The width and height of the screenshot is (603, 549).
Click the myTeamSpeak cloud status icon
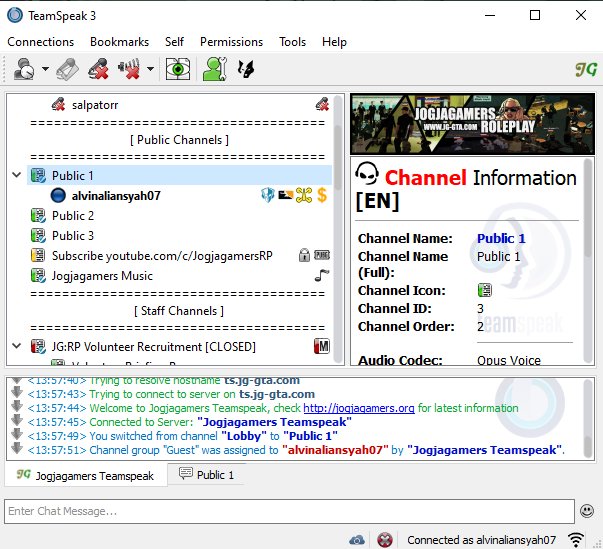click(x=357, y=540)
